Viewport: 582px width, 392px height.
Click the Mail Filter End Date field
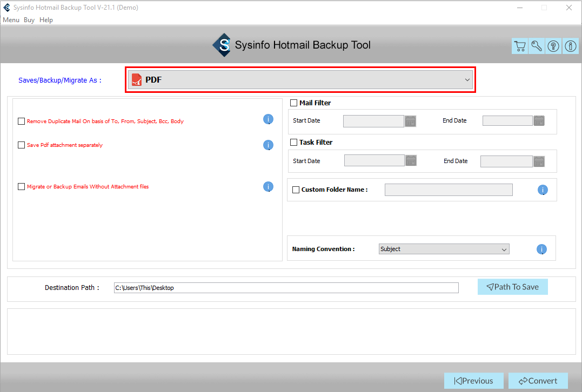point(507,121)
